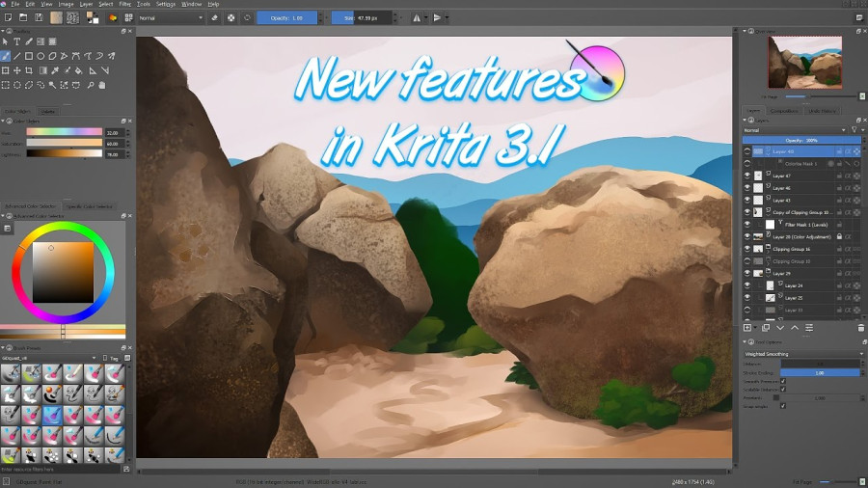Screen dimensions: 868x488
Task: Toggle visibility of Layer 29
Action: click(747, 273)
